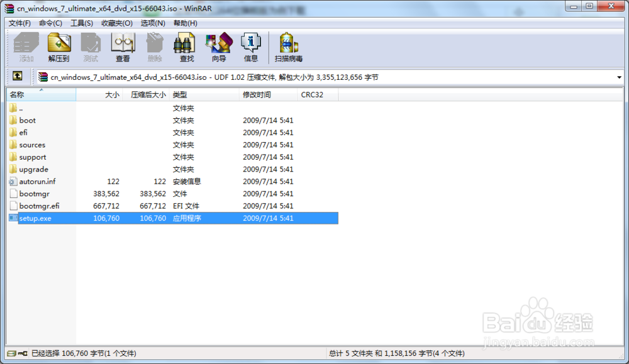
Task: Click the '383,562' size of bootmgr
Action: pyautogui.click(x=106, y=194)
